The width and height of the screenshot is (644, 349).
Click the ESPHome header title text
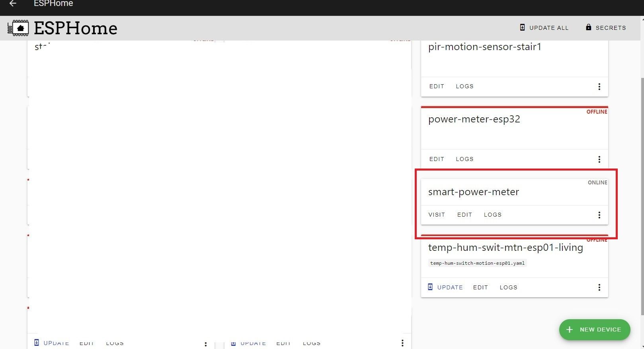76,28
